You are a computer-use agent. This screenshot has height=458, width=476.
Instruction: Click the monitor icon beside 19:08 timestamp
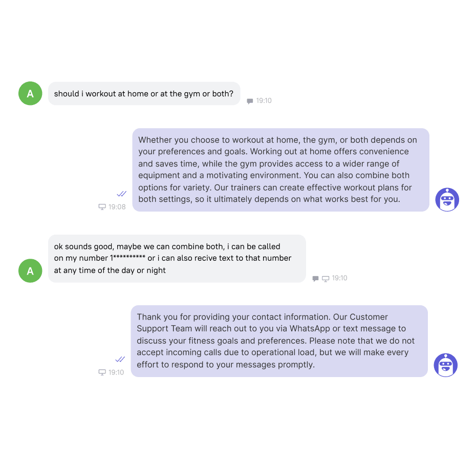coord(102,207)
